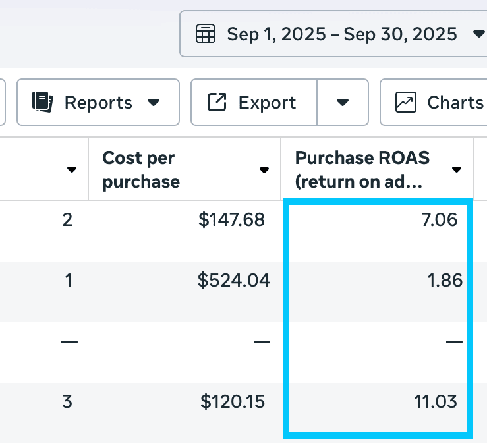Screen dimensions: 487x448
Task: Select the Sep 1 – Sep 30, 2025 date range
Action: pos(341,34)
